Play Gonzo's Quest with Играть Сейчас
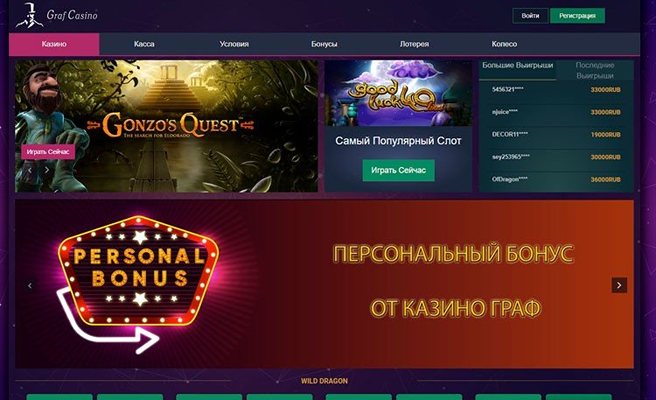656x400 pixels. (48, 151)
